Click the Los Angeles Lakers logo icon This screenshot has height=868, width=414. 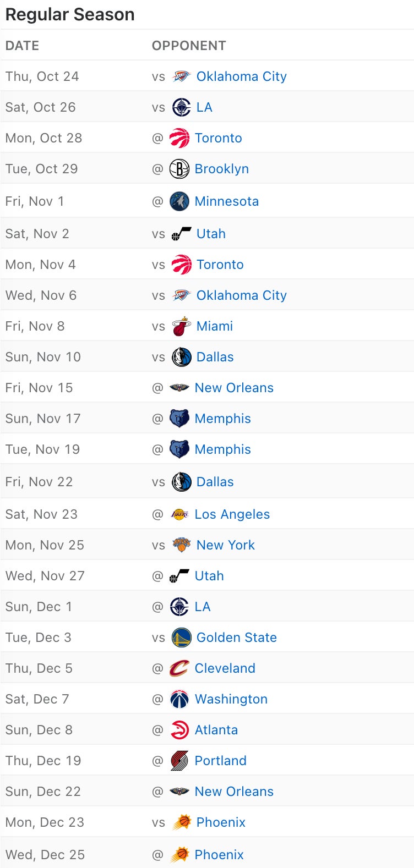coord(179,514)
